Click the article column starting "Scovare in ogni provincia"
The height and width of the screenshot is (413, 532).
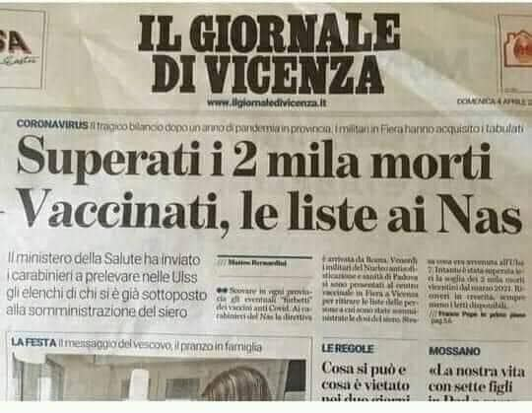tap(264, 304)
